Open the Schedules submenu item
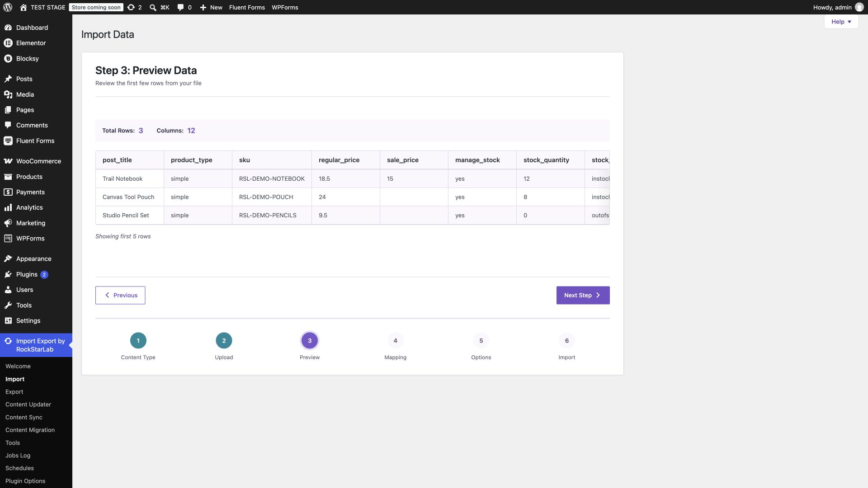 click(19, 468)
